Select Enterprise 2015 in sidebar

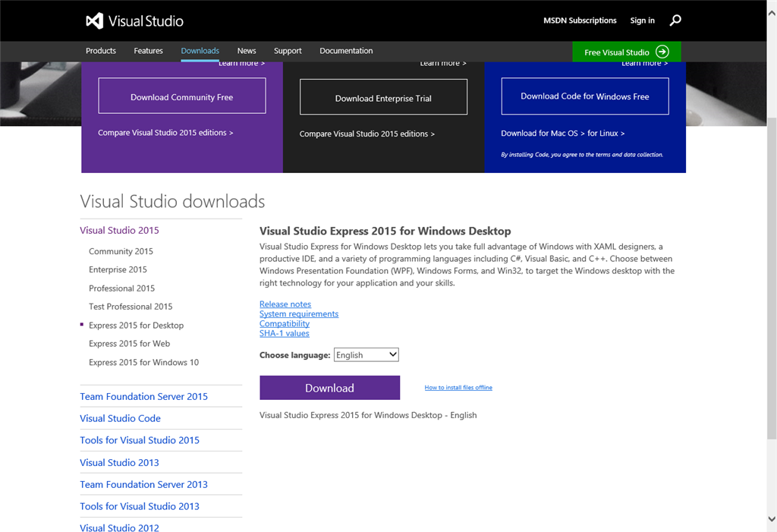[118, 269]
